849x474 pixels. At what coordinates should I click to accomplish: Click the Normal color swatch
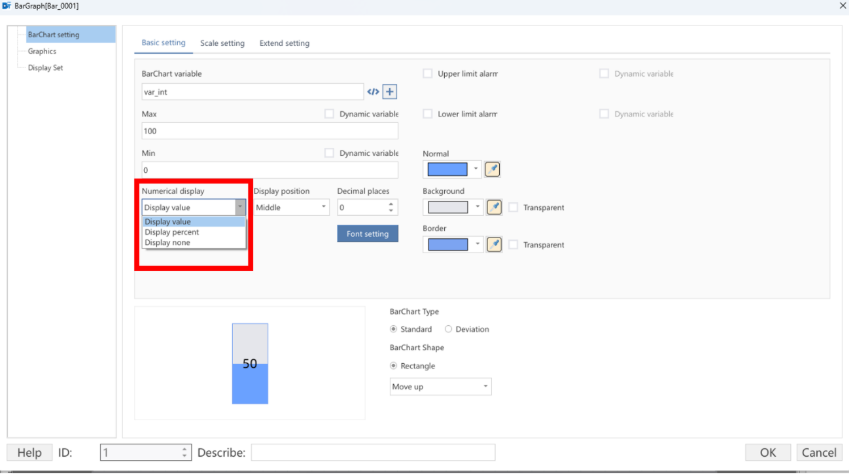click(447, 169)
